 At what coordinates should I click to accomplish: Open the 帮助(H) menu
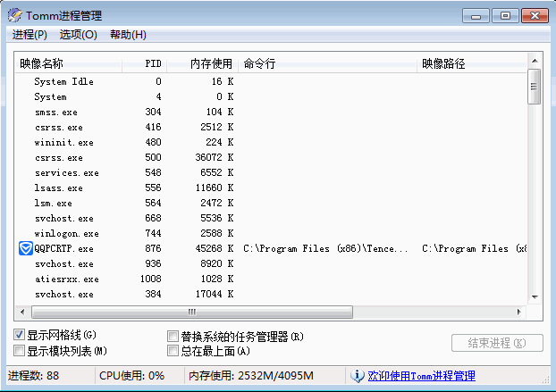click(x=128, y=35)
